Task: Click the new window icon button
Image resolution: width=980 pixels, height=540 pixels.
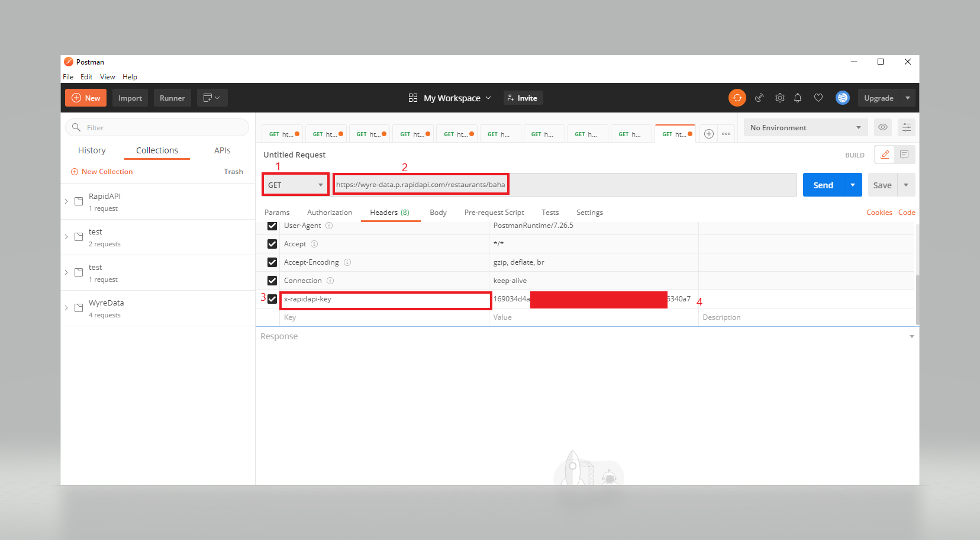Action: coord(212,98)
